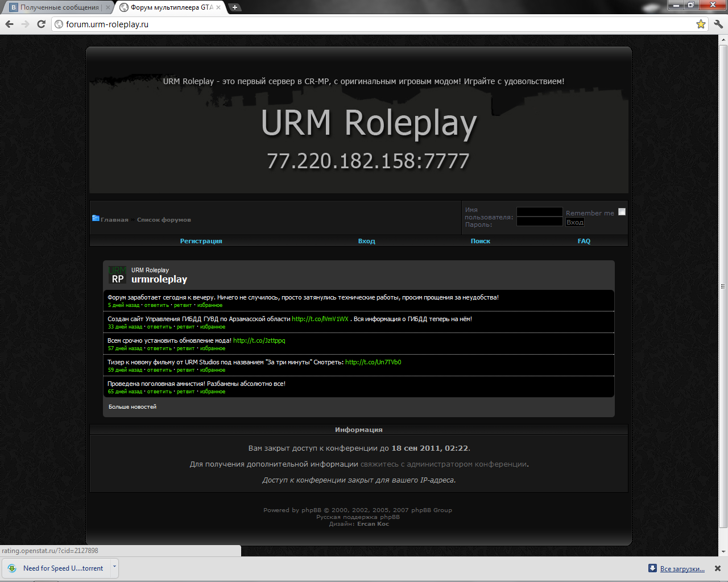Click Все загрузки link in download bar
The image size is (728, 582).
click(682, 569)
